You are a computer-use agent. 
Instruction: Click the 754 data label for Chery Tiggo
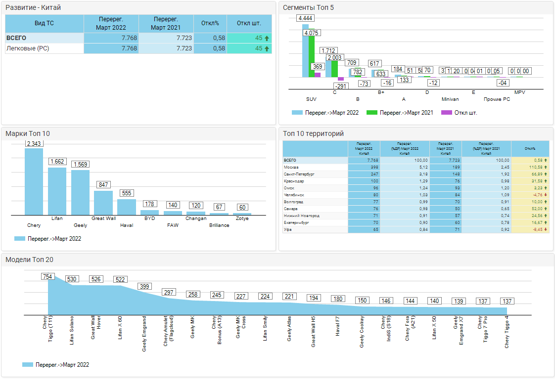click(x=48, y=277)
